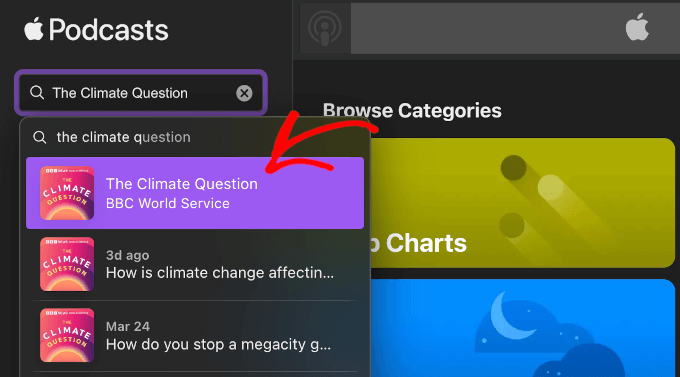Click the Browse Categories heading

pyautogui.click(x=412, y=110)
